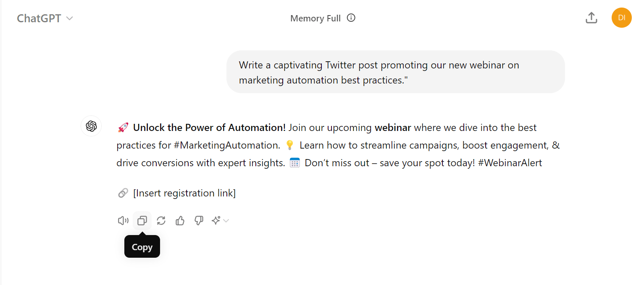Click the Memory Full status label
Screen dimensions: 644x285
click(315, 18)
